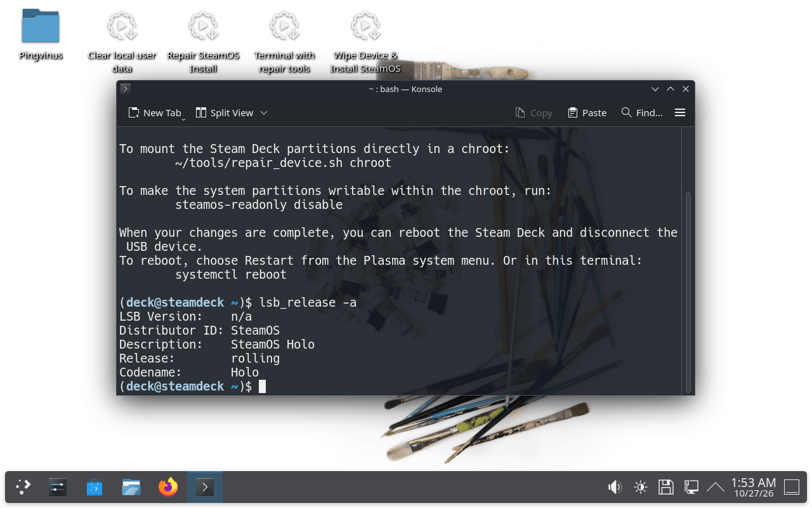
Task: Minimize the Konsole window
Action: coord(655,89)
